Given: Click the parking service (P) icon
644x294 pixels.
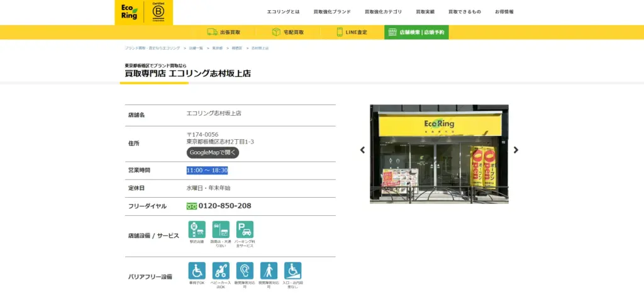Looking at the screenshot, I should click(245, 230).
